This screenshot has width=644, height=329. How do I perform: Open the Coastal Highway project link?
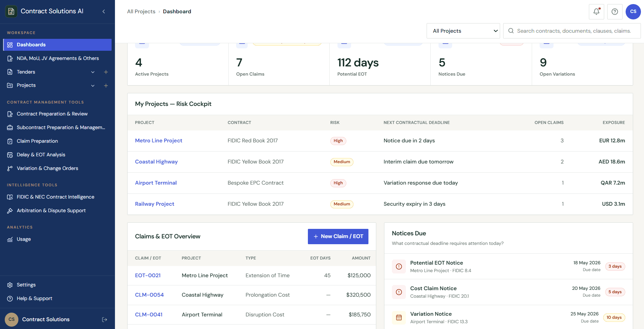pos(156,162)
